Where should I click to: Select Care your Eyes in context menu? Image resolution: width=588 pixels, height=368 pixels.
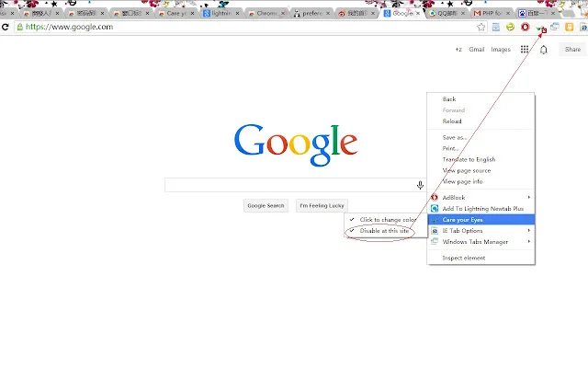[481, 220]
